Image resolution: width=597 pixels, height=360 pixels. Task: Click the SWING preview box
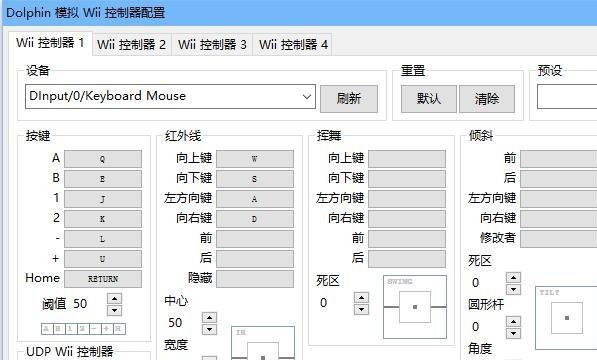[415, 307]
